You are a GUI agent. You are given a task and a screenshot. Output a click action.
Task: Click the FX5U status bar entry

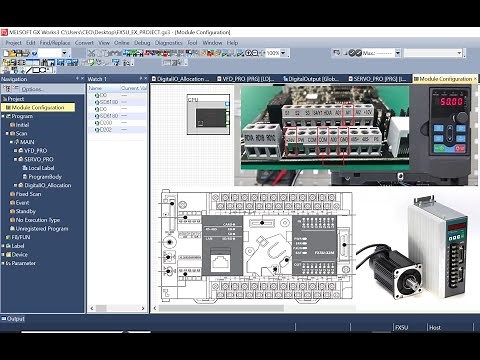(401, 328)
